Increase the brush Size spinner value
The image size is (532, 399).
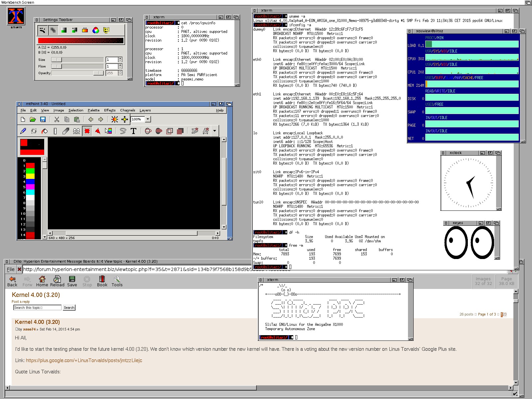pyautogui.click(x=120, y=58)
